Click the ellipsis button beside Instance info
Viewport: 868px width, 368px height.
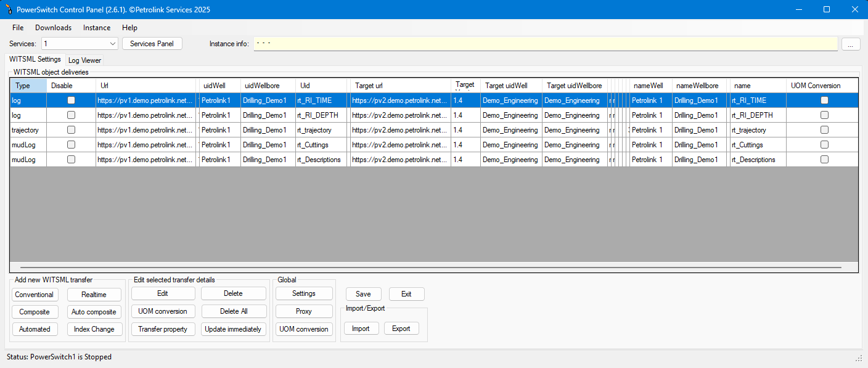click(x=850, y=44)
